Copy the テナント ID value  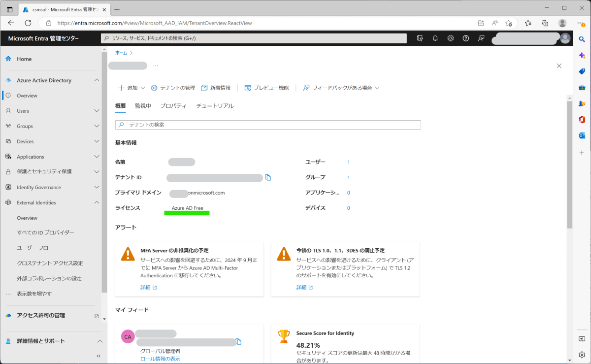268,177
